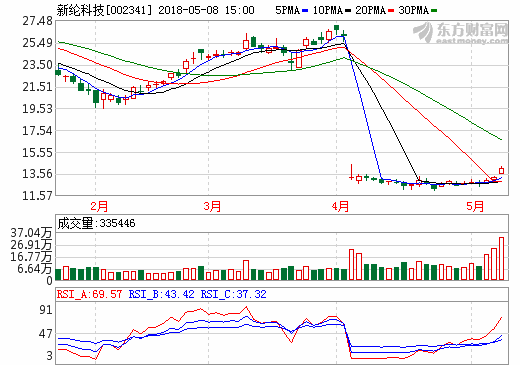The image size is (520, 365).
Task: Click the RSI_B:43.42 indicator label
Action: tap(161, 294)
